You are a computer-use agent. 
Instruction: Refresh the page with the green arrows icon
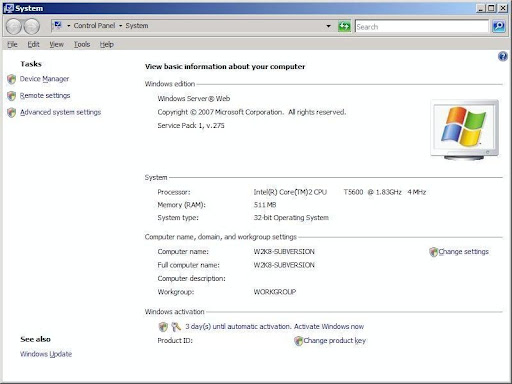(344, 26)
